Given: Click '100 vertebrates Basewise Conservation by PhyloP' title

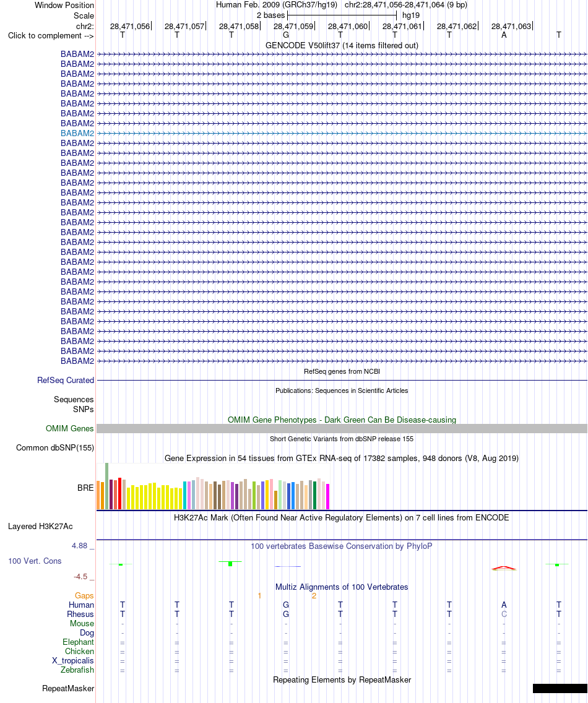Looking at the screenshot, I should coord(342,546).
